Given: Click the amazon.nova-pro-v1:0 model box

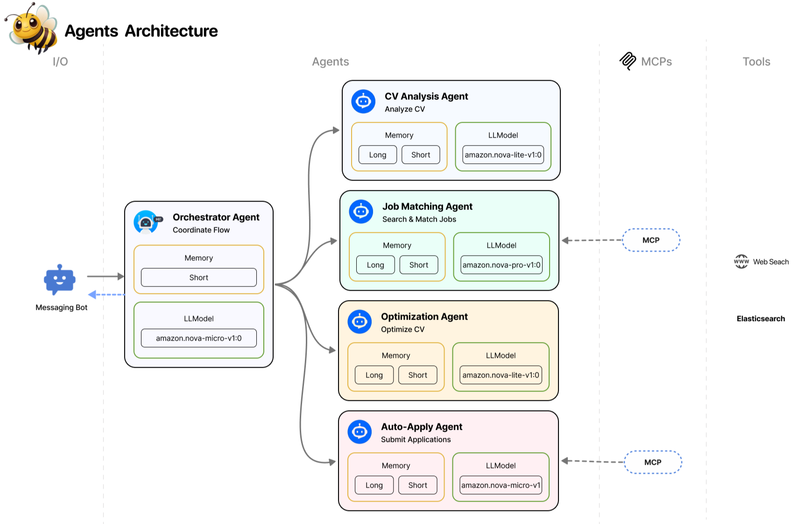Looking at the screenshot, I should click(x=501, y=265).
